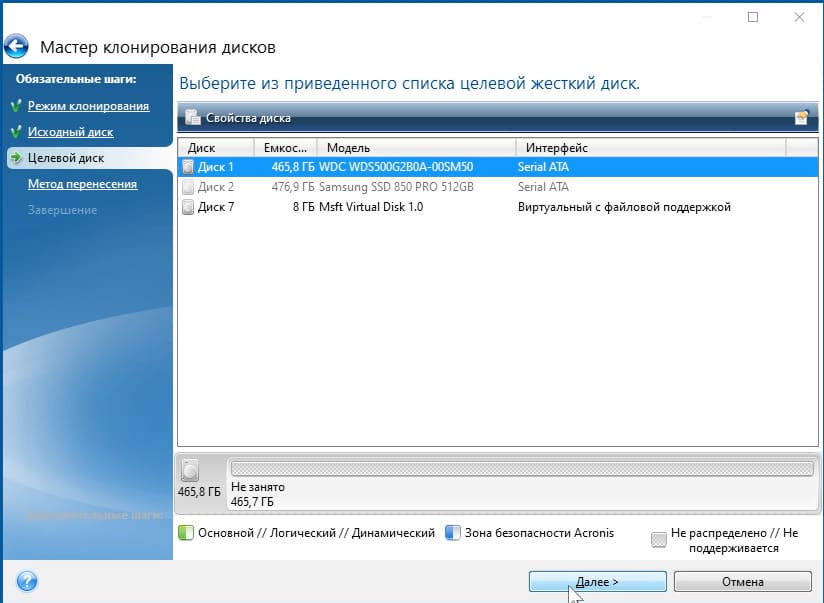
Task: Click the Диск 1 drive icon
Action: pyautogui.click(x=188, y=167)
